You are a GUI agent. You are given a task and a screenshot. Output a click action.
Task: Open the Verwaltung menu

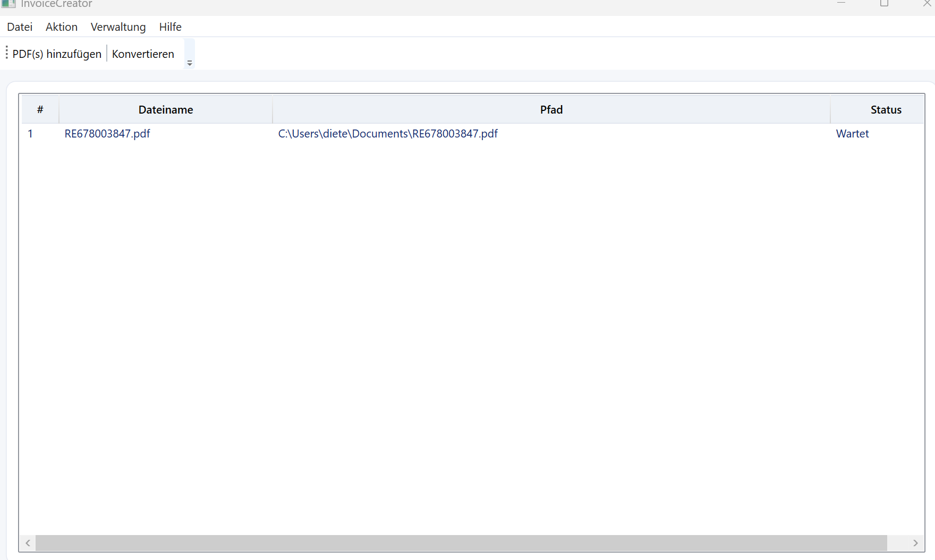click(118, 27)
